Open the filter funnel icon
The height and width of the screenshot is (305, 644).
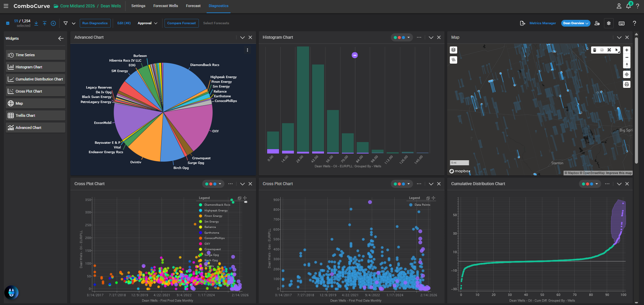(66, 23)
